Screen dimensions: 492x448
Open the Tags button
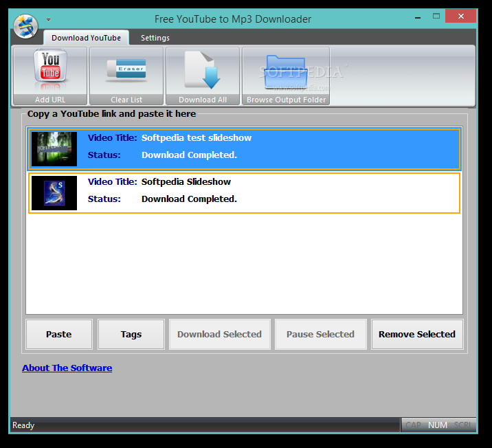pos(131,334)
